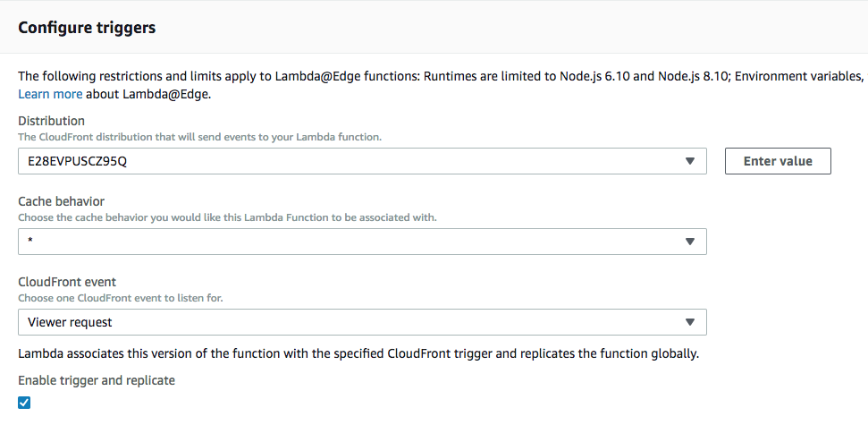Open the dropdown showing Viewer request

[362, 322]
